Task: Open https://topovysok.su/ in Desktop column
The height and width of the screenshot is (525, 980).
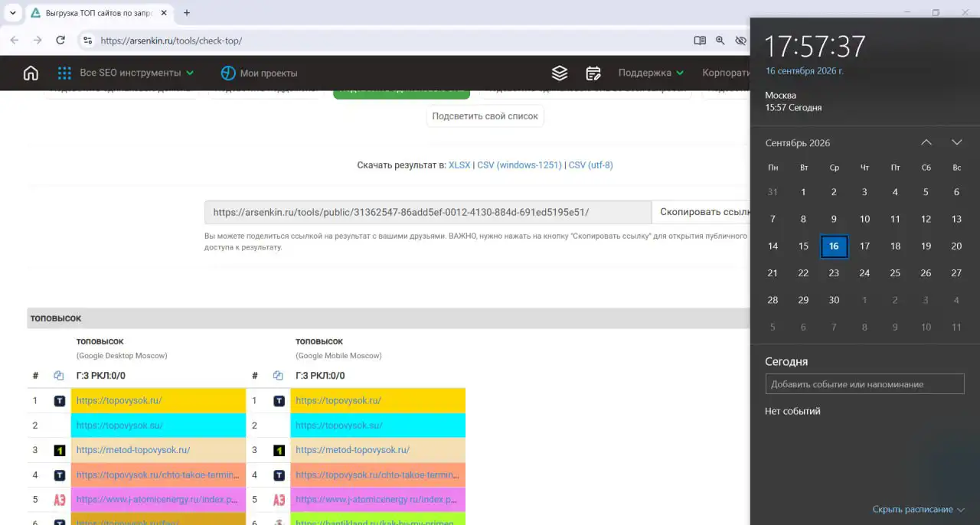Action: 119,426
